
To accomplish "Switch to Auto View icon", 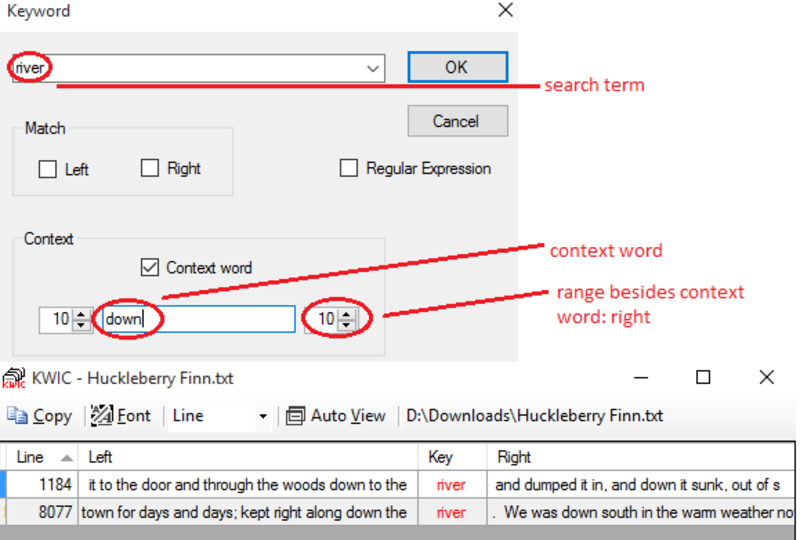I will point(296,416).
